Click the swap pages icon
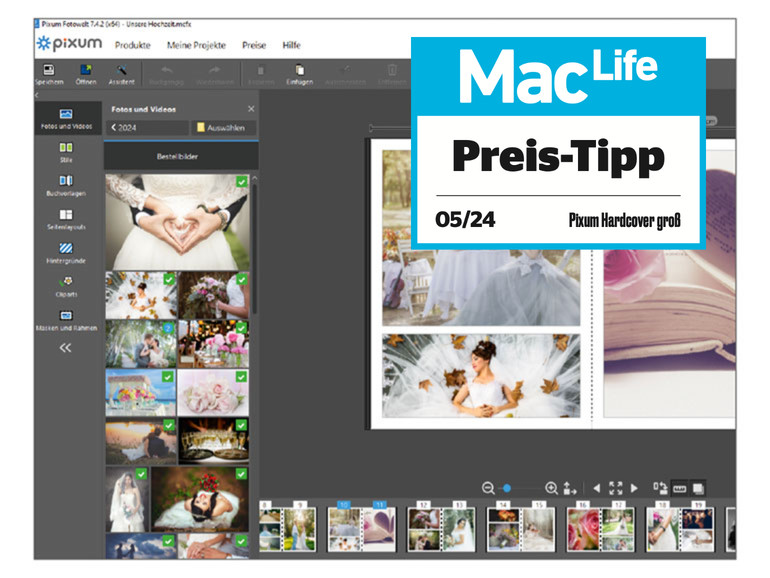The height and width of the screenshot is (578, 770). 660,488
